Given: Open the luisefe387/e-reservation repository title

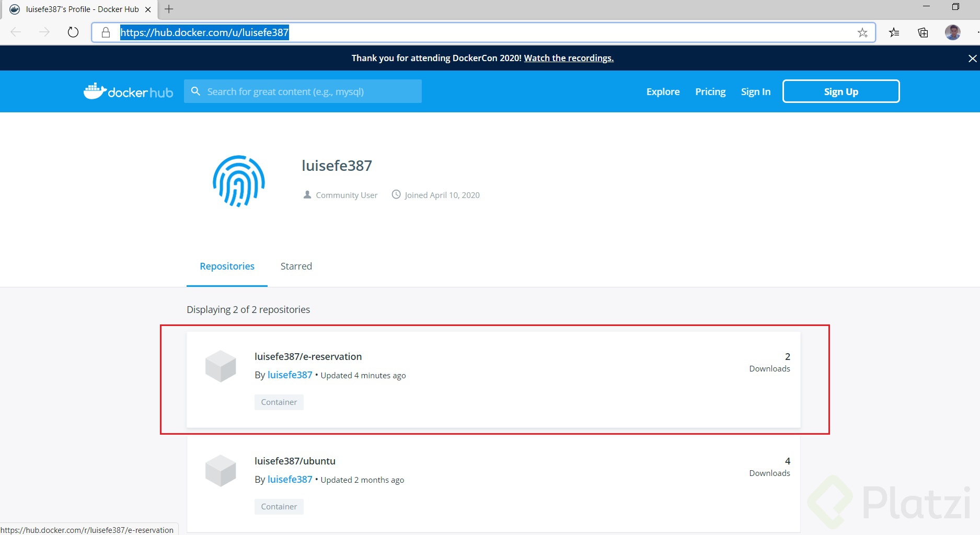Looking at the screenshot, I should coord(308,357).
